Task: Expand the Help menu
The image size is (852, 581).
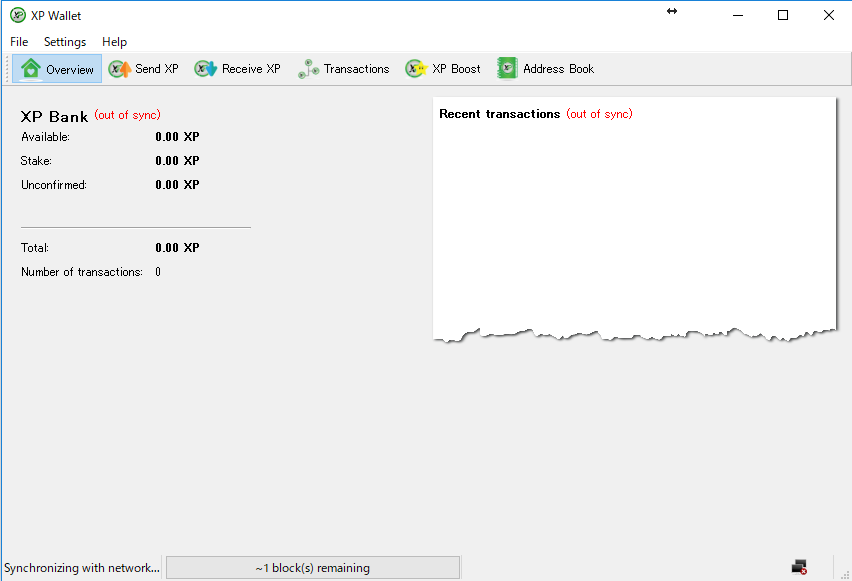Action: (x=114, y=42)
